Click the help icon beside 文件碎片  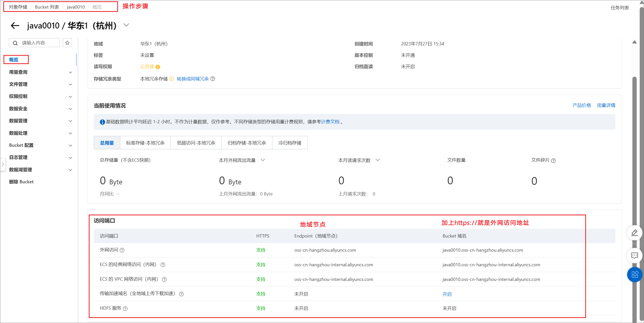coord(553,161)
